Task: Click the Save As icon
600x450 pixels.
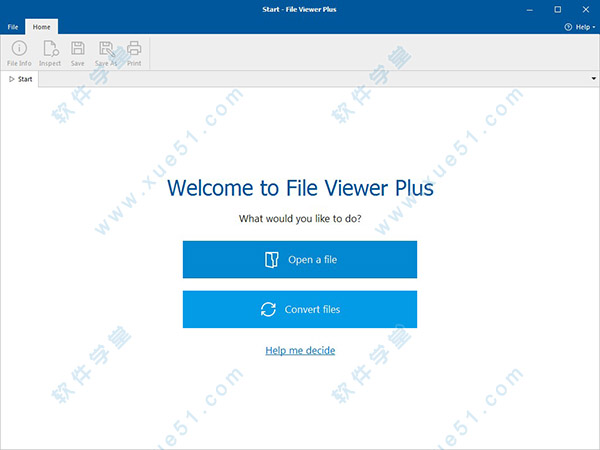Action: 106,48
